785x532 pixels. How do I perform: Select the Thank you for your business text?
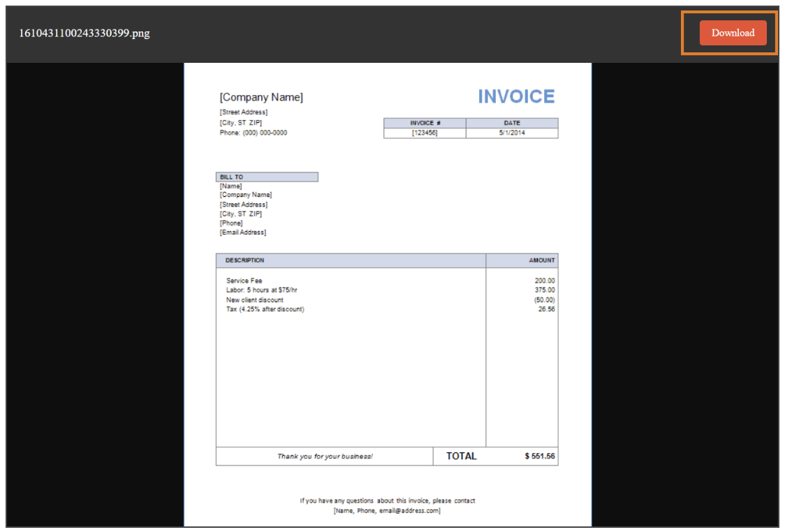325,457
